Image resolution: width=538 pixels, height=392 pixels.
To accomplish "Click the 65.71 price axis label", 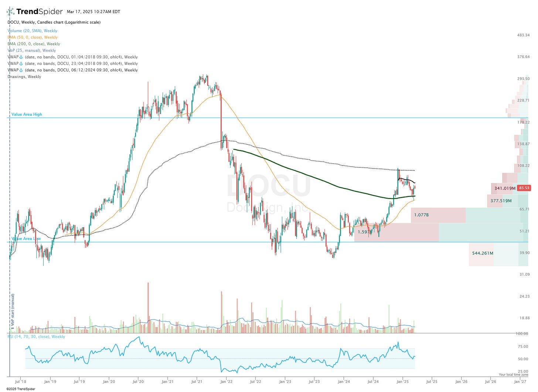I will coord(525,209).
